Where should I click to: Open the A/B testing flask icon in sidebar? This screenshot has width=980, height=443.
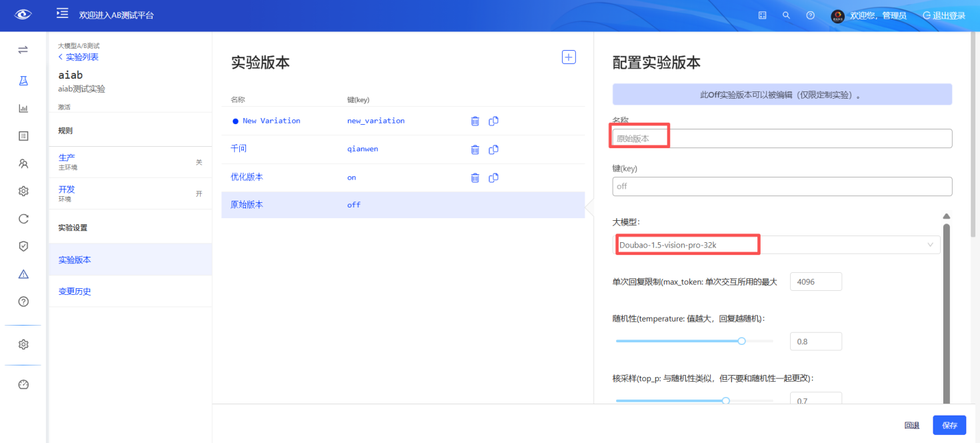tap(23, 80)
